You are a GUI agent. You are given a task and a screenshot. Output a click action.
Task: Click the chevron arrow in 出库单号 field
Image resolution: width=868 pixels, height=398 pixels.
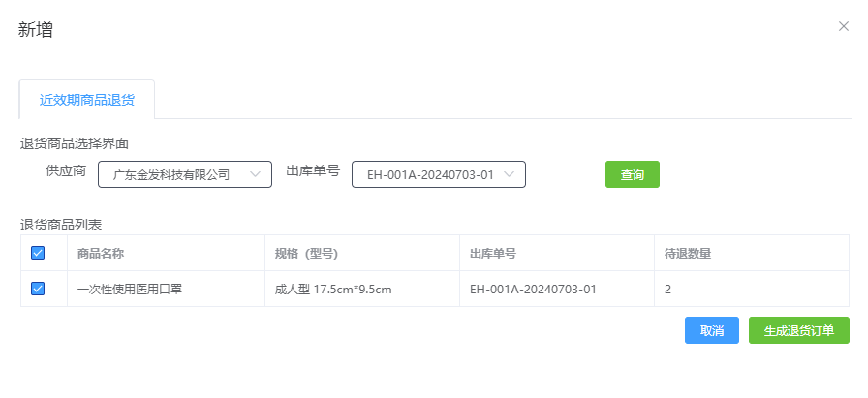(510, 174)
